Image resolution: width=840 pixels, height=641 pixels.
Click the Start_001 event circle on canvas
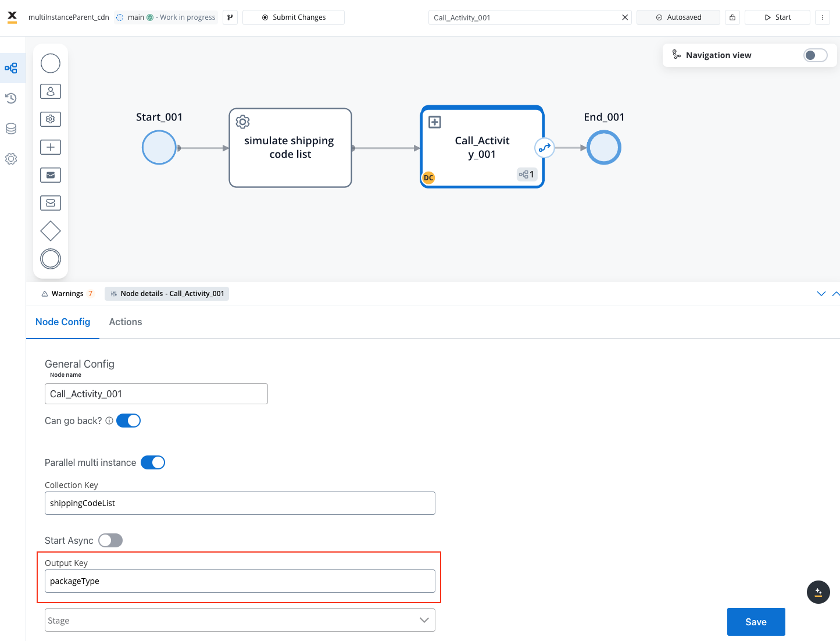pos(159,148)
